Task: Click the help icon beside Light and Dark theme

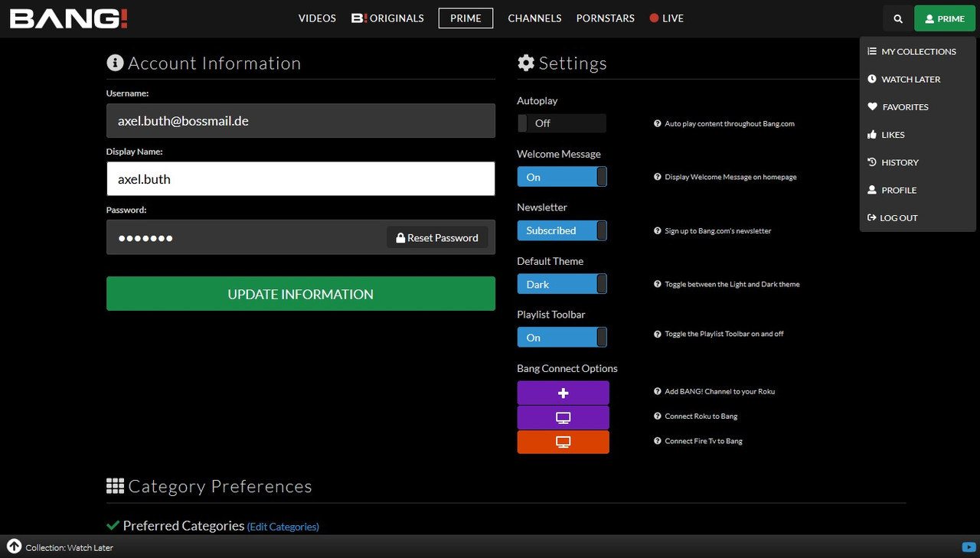Action: click(658, 284)
